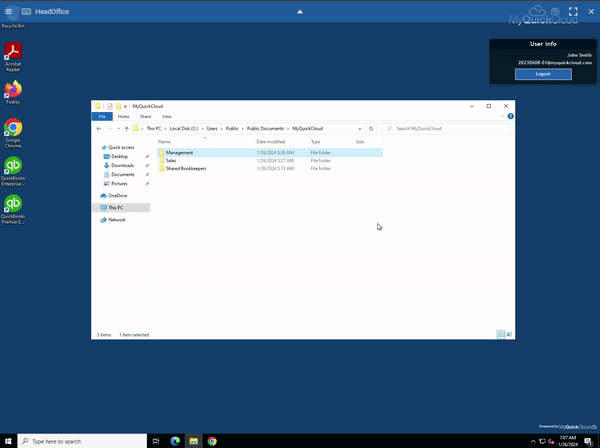This screenshot has height=448, width=600.
Task: Select the Management folder
Action: click(270, 153)
